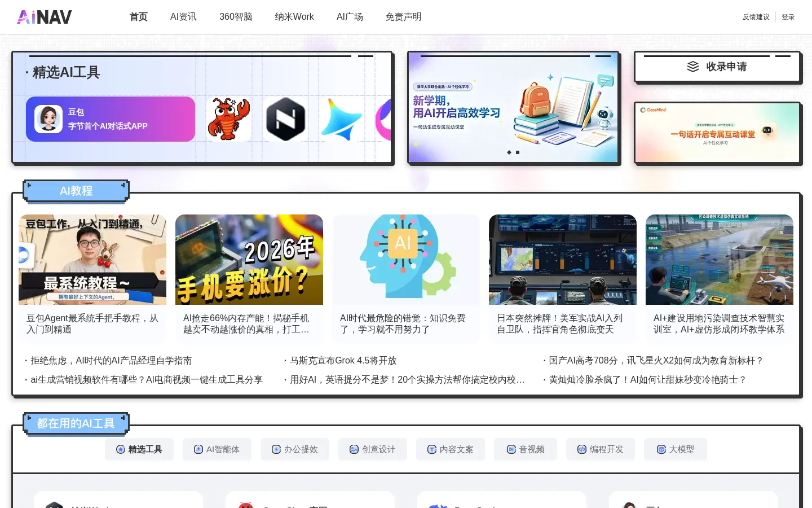Click the 精选AI工具 heading
Viewport: 812px width, 508px height.
pyautogui.click(x=66, y=72)
